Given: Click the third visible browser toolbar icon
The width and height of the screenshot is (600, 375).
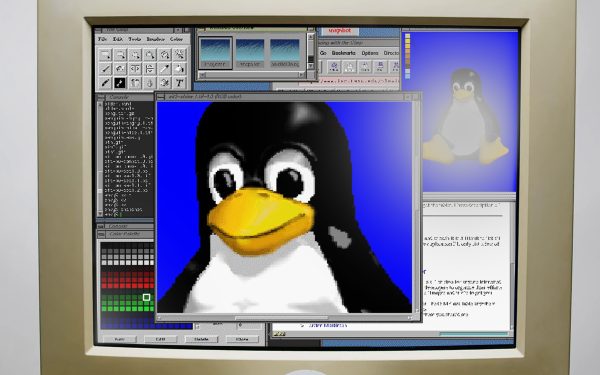Looking at the screenshot, I should click(365, 67).
